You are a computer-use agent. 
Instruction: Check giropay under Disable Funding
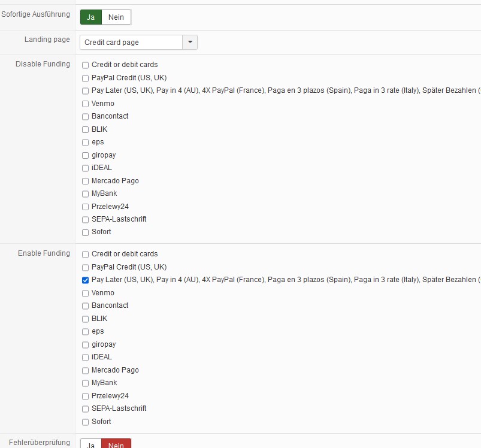coord(85,156)
